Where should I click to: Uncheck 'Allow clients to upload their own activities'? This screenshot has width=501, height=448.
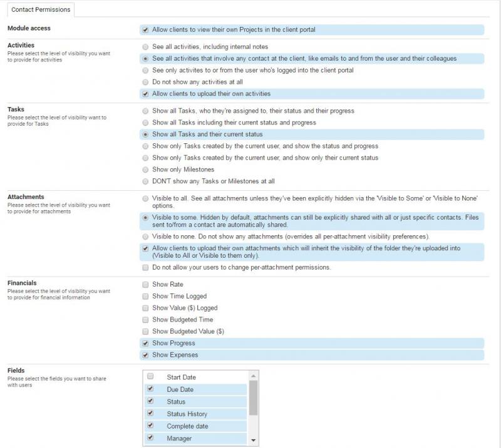[146, 94]
